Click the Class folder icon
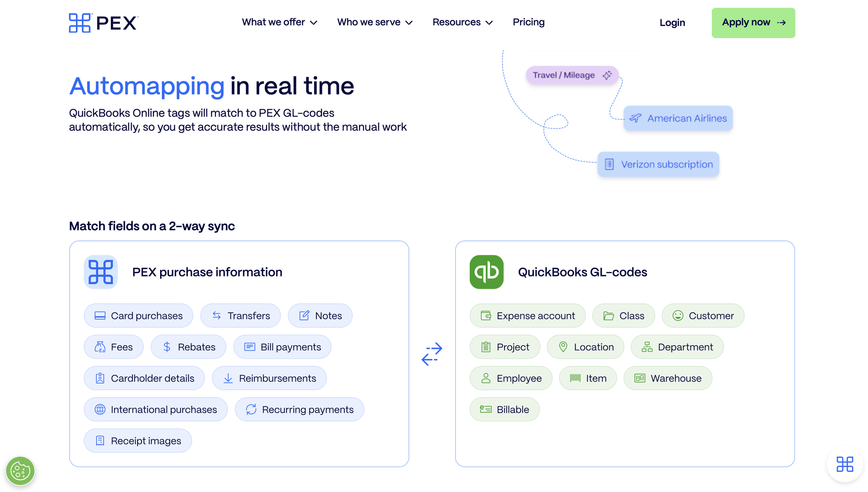 point(609,316)
